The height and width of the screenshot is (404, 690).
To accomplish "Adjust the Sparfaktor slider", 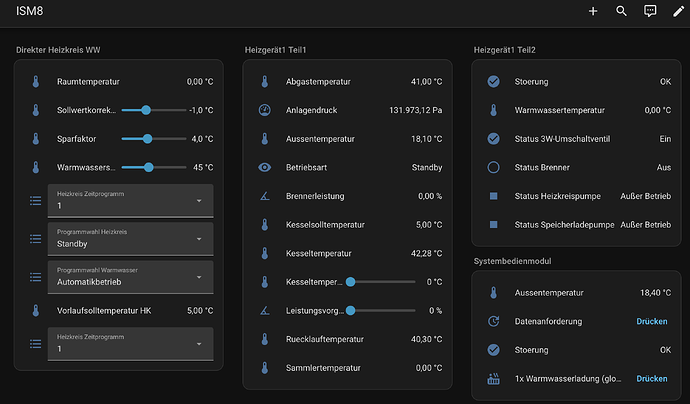I will click(154, 139).
